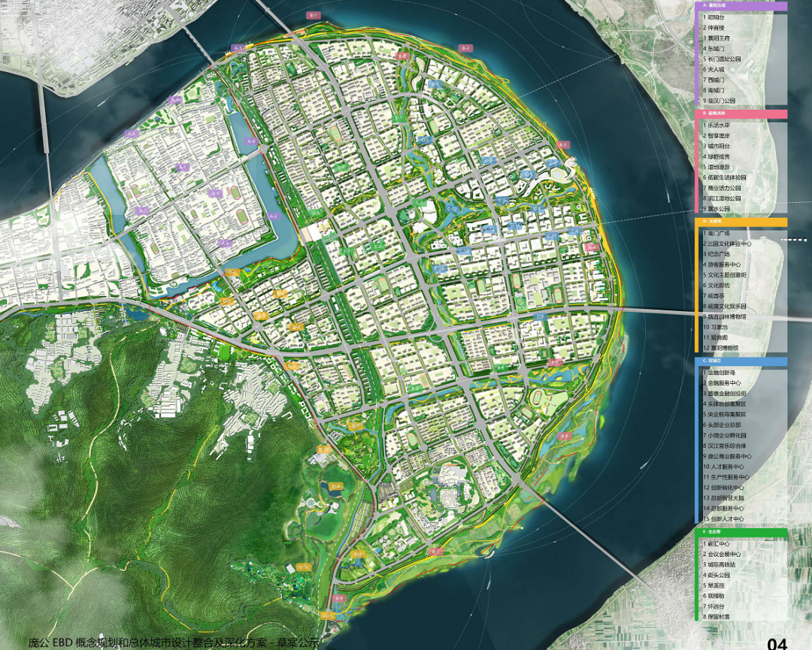812x650 pixels.
Task: Select the orange 'D' legend header bar
Action: point(741,222)
